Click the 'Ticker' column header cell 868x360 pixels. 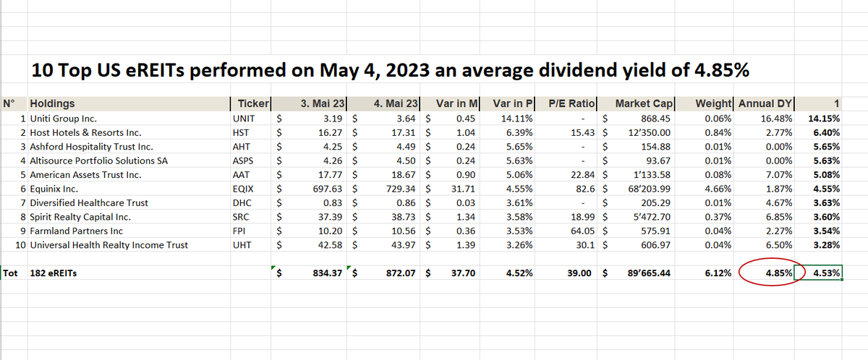point(250,103)
